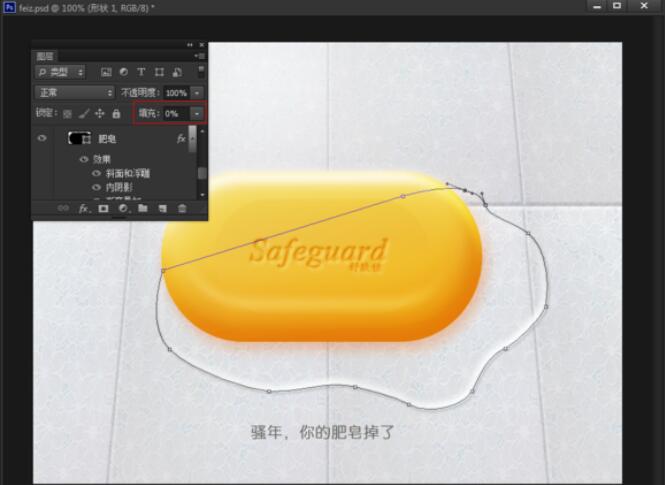Lock layer position with move icon
This screenshot has width=665, height=485.
tap(100, 113)
